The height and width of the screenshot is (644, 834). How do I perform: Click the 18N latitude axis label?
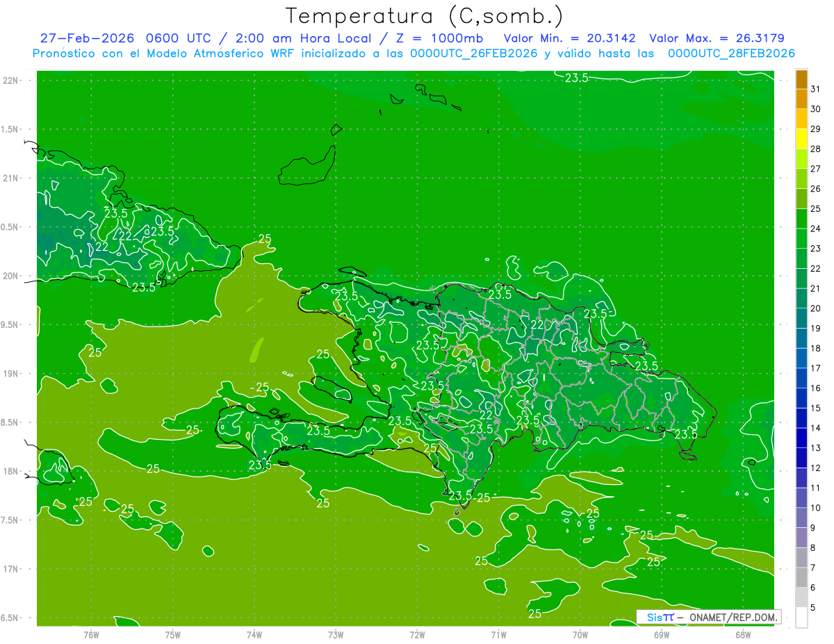[12, 471]
